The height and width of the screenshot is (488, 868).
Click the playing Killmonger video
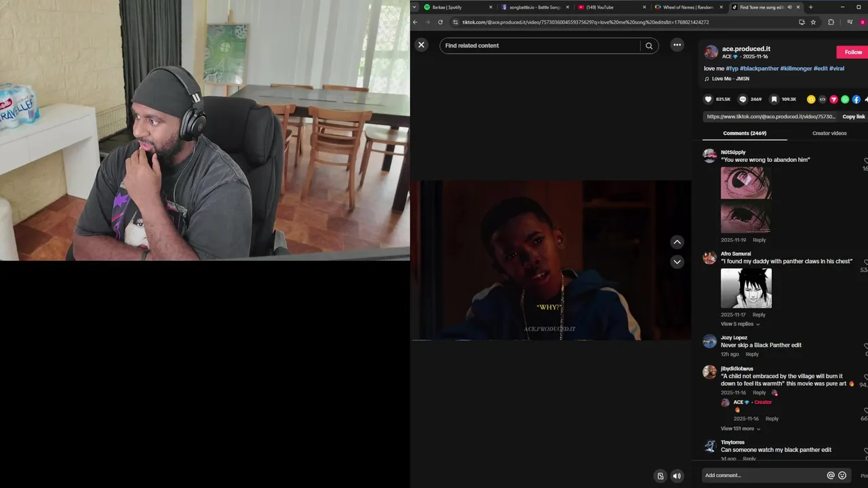[551, 260]
